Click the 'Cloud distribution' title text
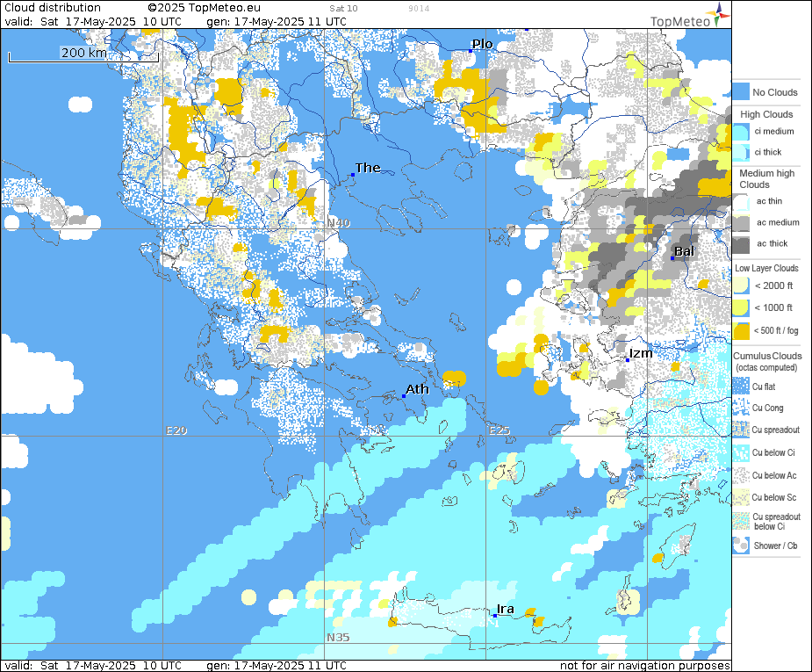The height and width of the screenshot is (672, 812). (53, 7)
